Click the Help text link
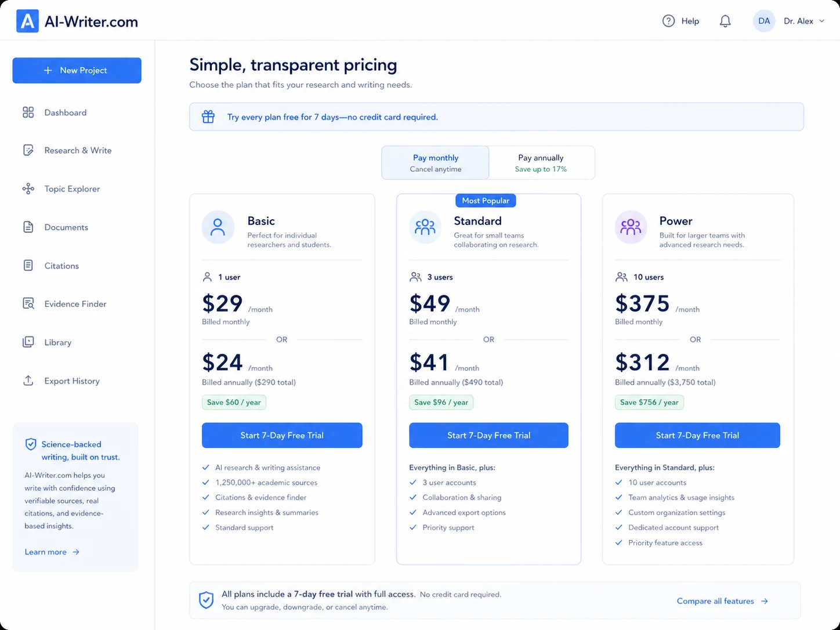 click(690, 21)
